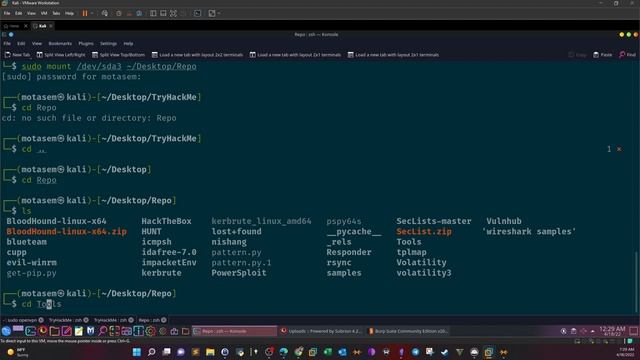Click the VMware take snapshot icon
Image resolution: width=640 pixels, height=360 pixels.
[x=119, y=13]
